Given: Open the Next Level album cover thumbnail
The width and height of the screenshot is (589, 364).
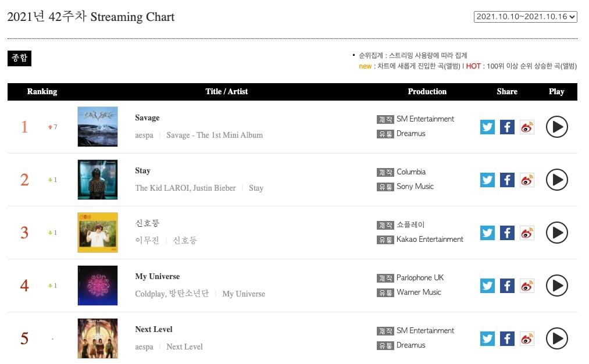Looking at the screenshot, I should click(98, 338).
